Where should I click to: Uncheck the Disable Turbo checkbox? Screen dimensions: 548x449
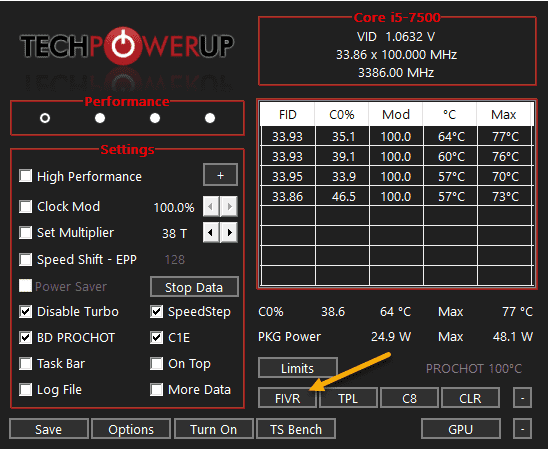pyautogui.click(x=26, y=311)
